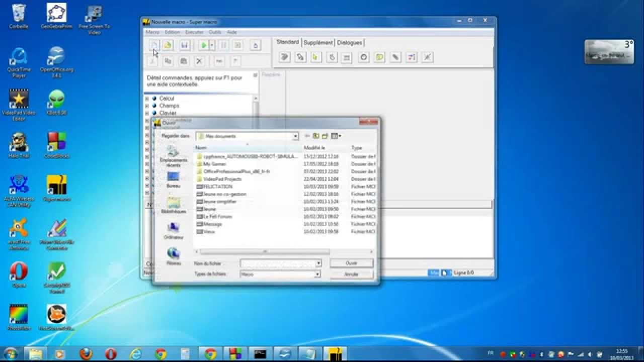Go to Bureau in the dialog sidebar
Screen dimensions: 644x362
click(173, 180)
